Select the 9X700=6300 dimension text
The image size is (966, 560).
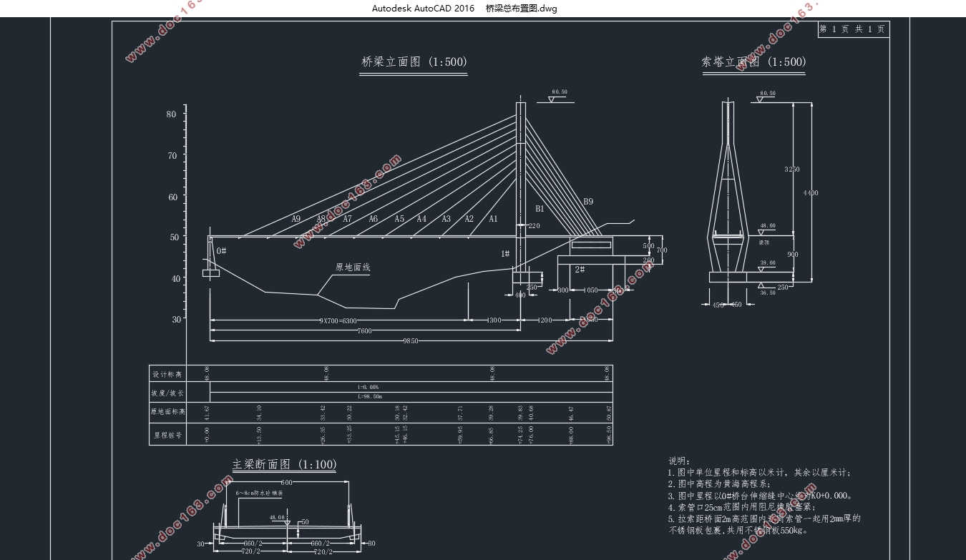coord(338,321)
